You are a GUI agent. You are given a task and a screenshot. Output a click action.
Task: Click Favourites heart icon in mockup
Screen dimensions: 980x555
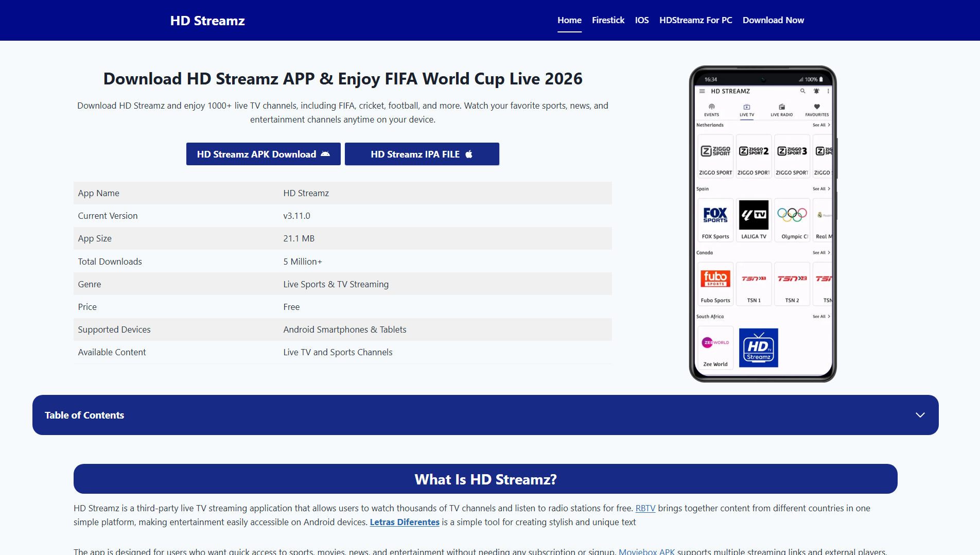click(x=817, y=107)
